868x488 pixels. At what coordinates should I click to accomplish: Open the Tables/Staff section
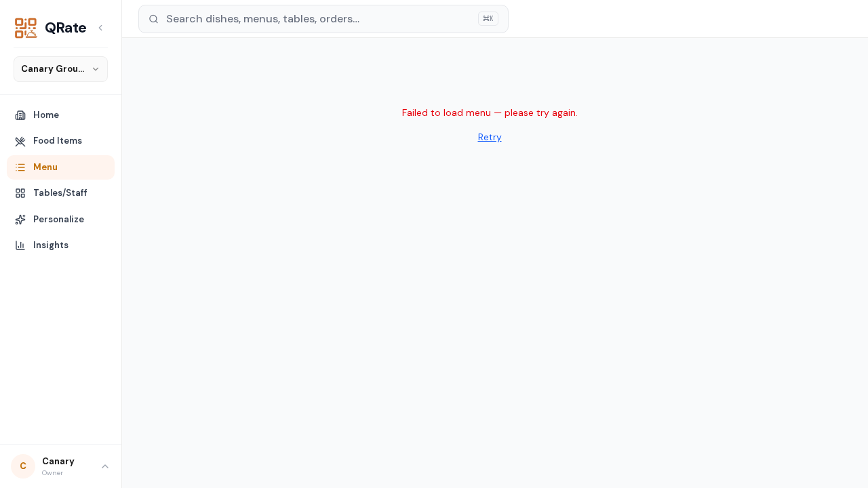click(60, 193)
